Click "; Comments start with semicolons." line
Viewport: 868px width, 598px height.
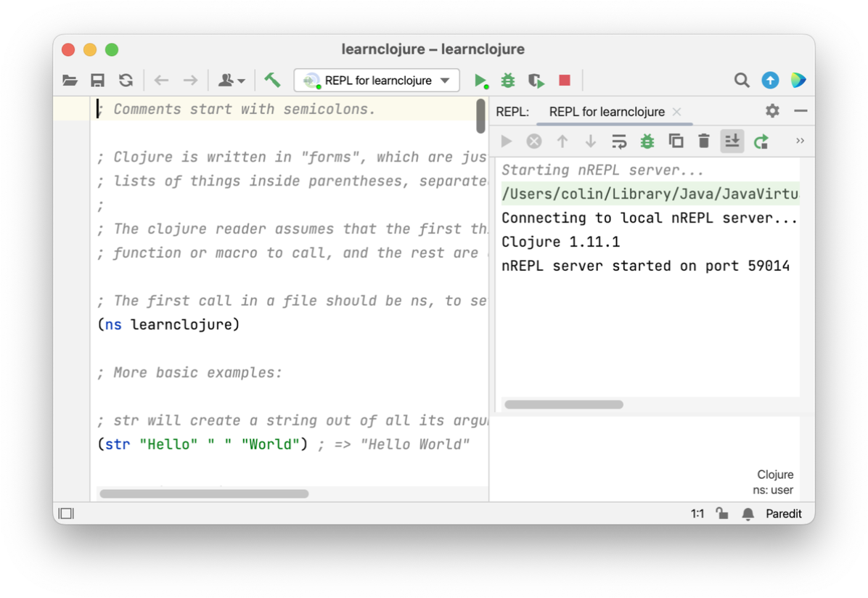pyautogui.click(x=237, y=109)
